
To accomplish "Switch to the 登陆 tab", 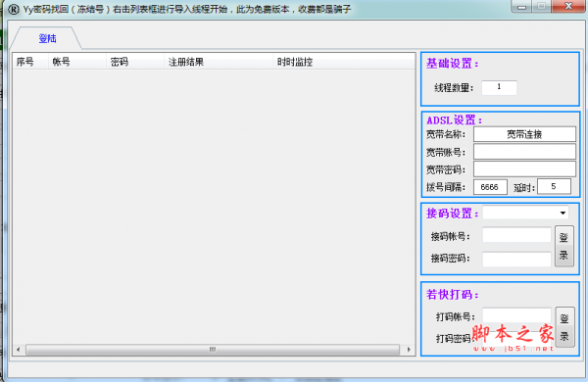I will click(47, 38).
